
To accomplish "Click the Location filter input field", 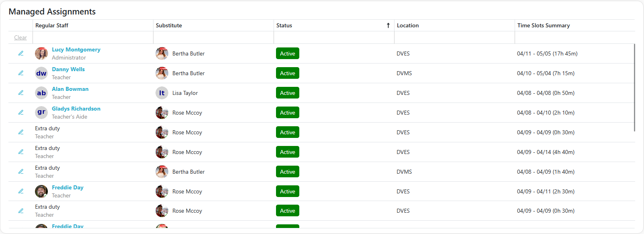I will point(454,37).
